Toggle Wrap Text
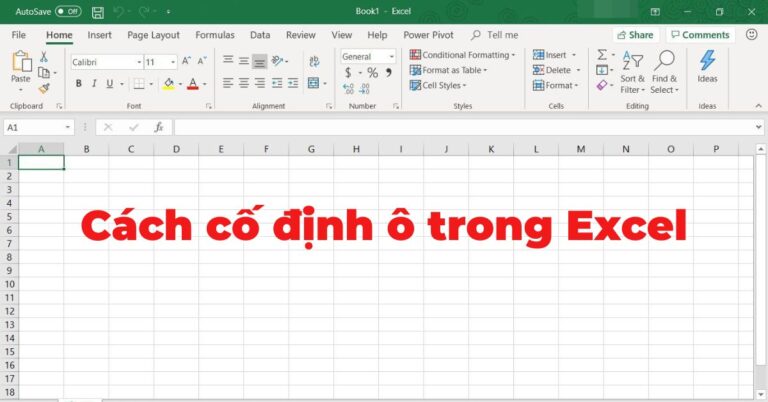The width and height of the screenshot is (768, 402). [x=314, y=61]
